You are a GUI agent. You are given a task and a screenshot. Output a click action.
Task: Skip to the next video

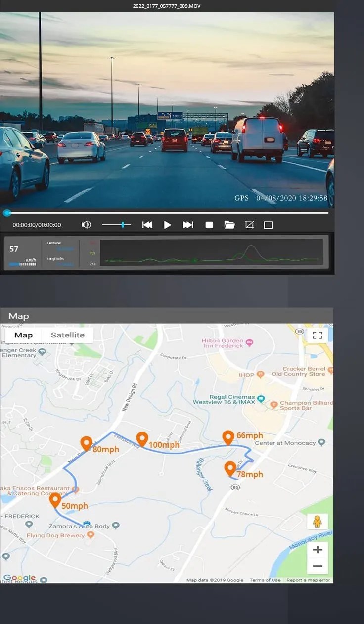pyautogui.click(x=188, y=225)
